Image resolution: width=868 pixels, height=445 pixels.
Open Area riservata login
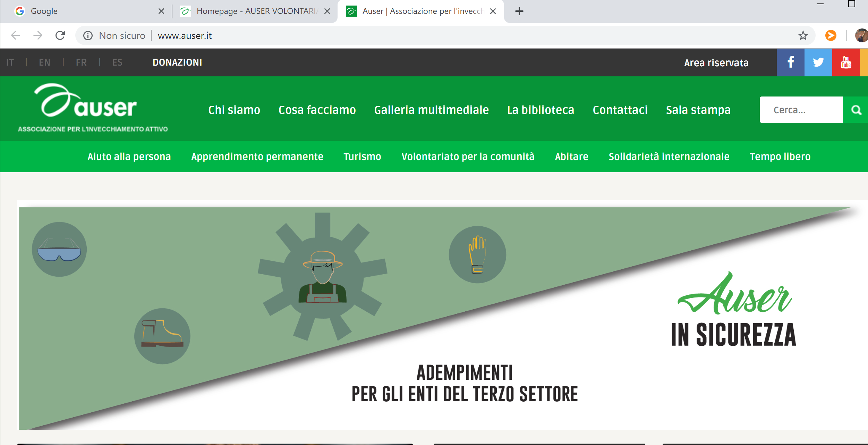pyautogui.click(x=716, y=63)
